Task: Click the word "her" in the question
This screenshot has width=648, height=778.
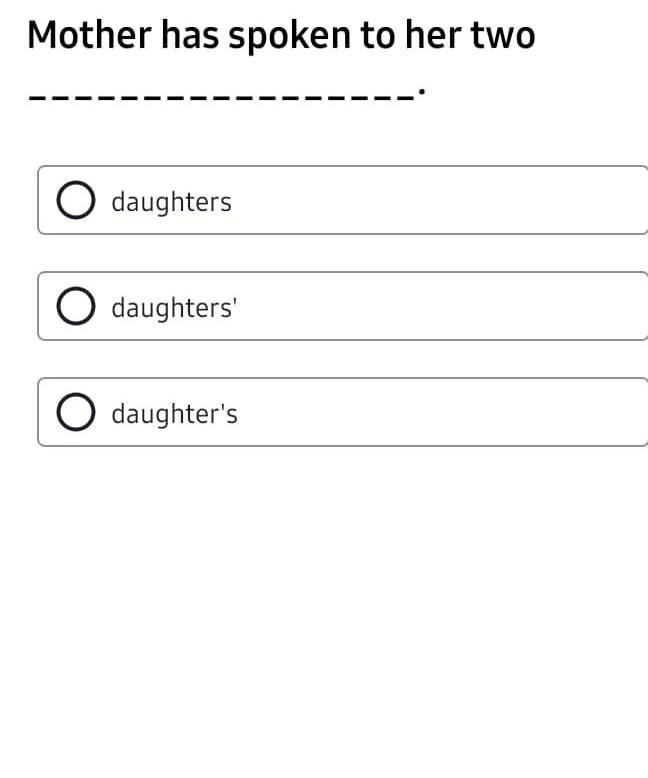Action: [430, 36]
